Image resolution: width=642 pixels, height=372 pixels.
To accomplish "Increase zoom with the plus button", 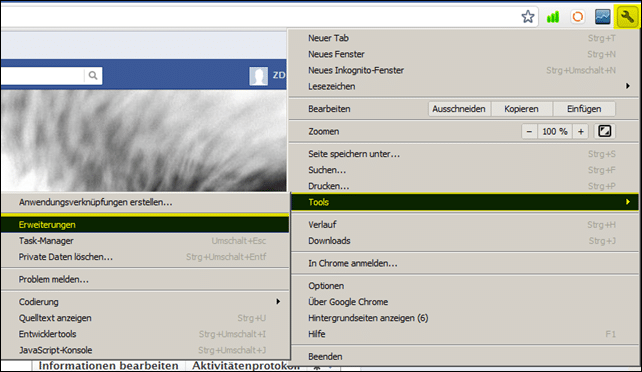I will [x=581, y=131].
